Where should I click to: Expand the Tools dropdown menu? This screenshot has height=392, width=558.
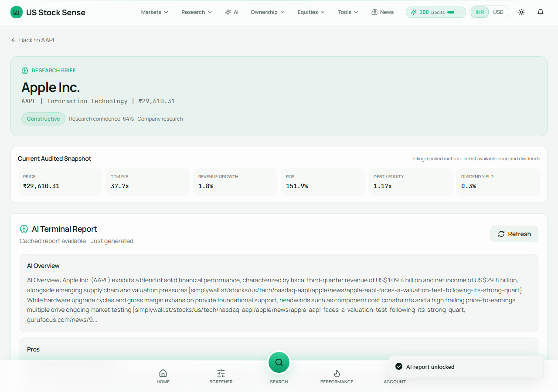(348, 12)
